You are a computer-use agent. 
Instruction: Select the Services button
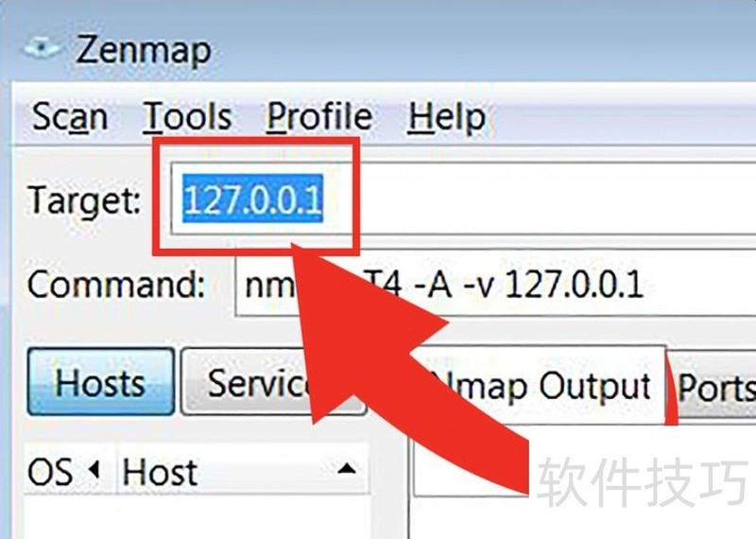click(273, 382)
